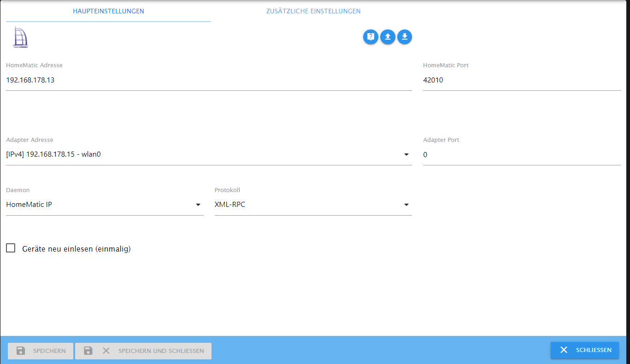Focus the HomeMatic Port field
630x364 pixels.
click(522, 80)
